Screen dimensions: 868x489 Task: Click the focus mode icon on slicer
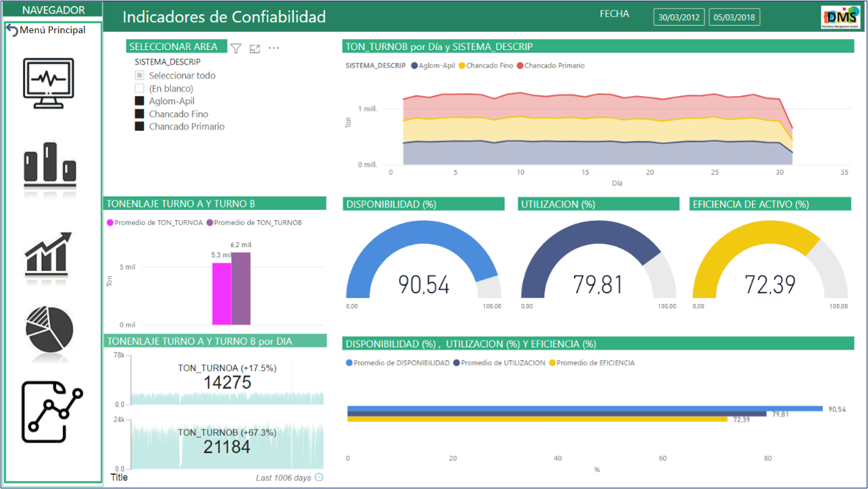[x=255, y=49]
